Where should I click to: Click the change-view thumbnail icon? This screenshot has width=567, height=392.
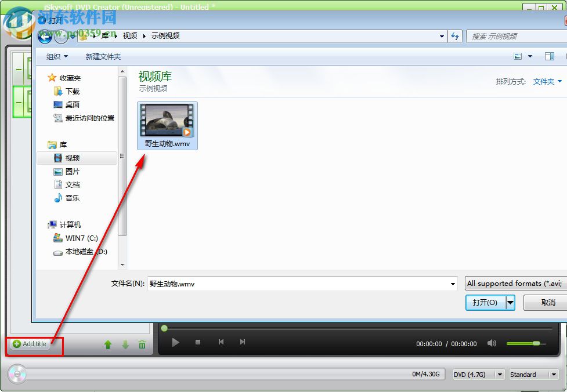[518, 56]
